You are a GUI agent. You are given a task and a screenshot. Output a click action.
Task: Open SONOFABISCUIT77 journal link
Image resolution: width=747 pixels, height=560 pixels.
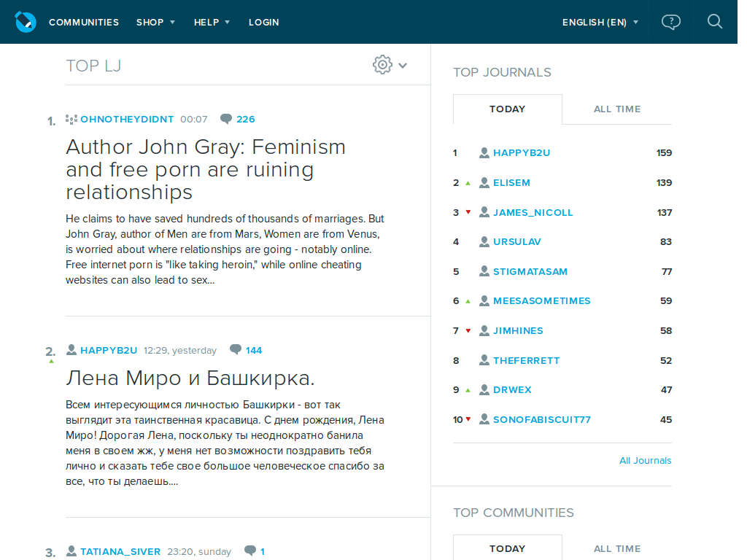542,419
